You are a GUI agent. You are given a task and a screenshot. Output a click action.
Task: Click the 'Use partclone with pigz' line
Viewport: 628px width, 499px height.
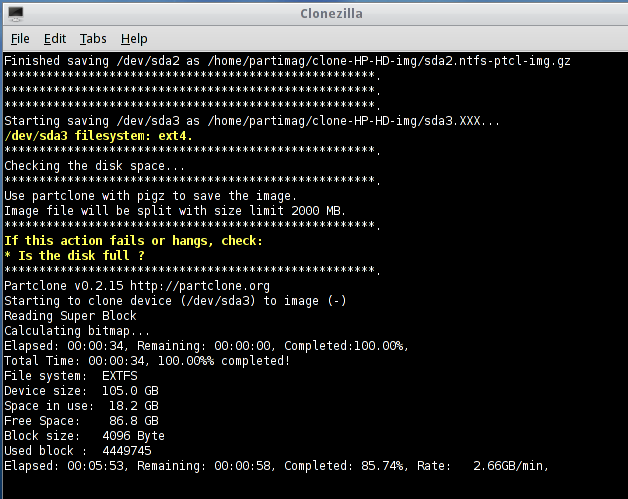[150, 196]
